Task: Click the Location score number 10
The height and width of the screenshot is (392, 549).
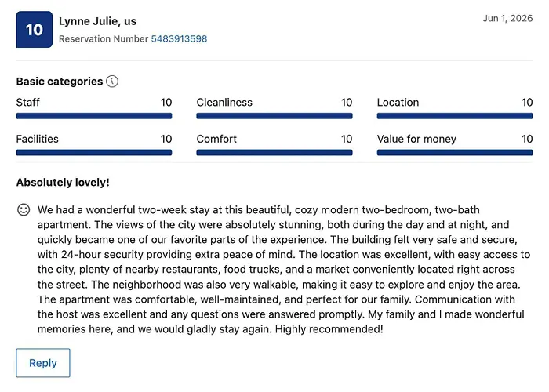Action: pyautogui.click(x=527, y=102)
